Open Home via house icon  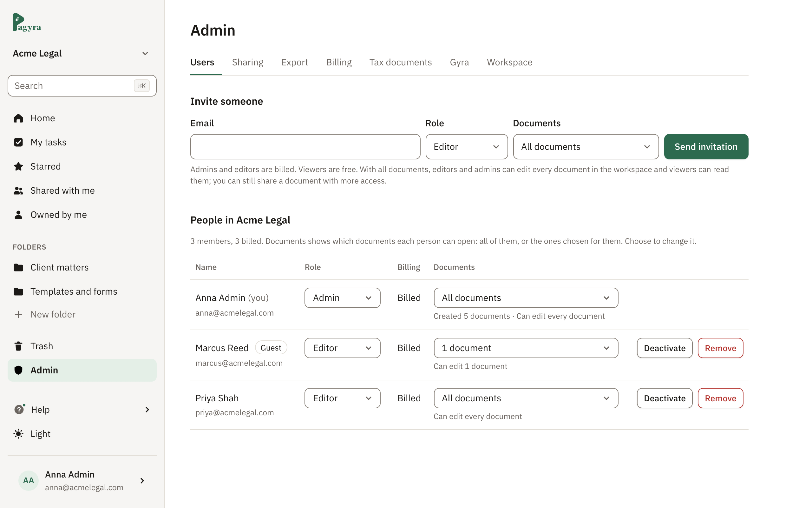click(x=18, y=118)
